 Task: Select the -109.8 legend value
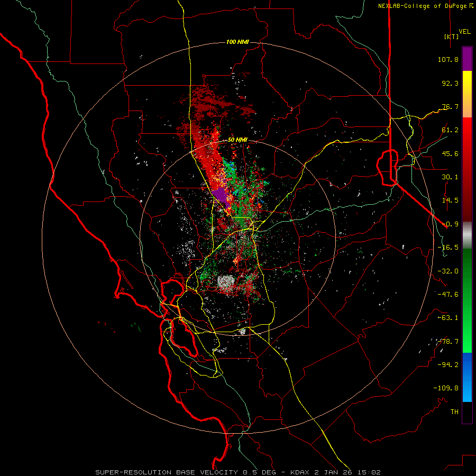coord(446,388)
